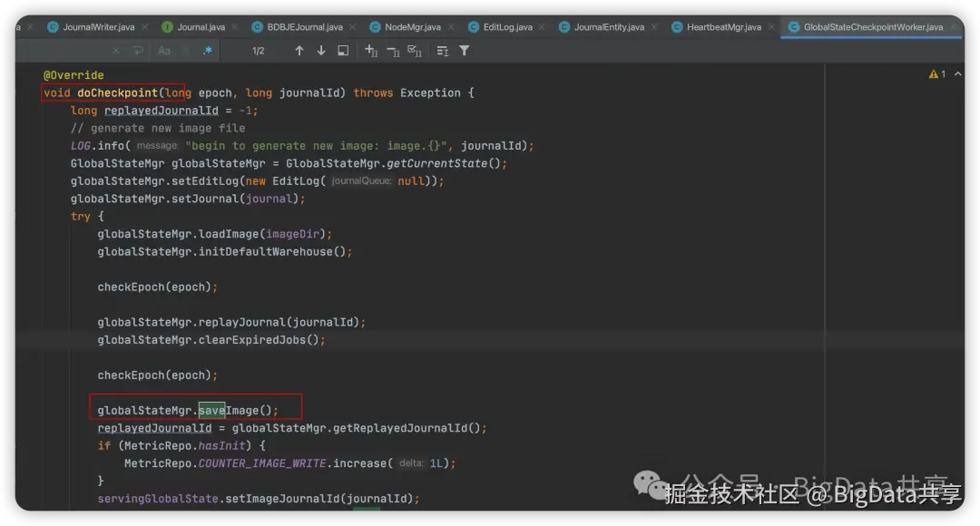
Task: Click the 1/2 match counter
Action: click(x=258, y=51)
